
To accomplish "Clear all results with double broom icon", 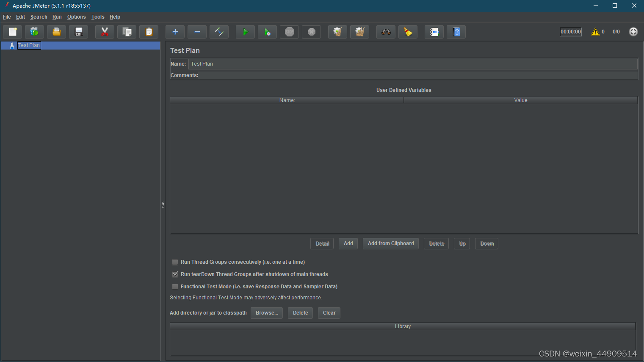I will click(359, 32).
